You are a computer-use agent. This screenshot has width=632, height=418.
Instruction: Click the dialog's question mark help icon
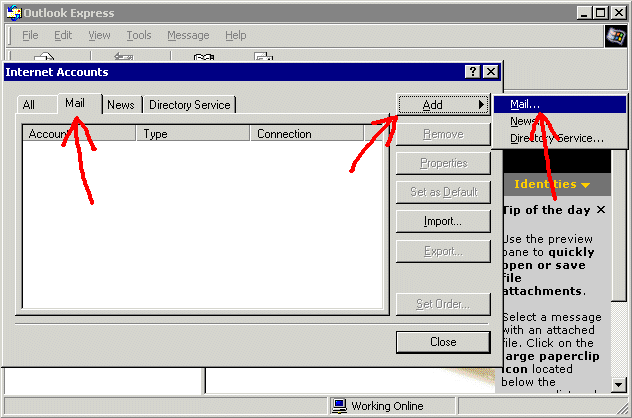pyautogui.click(x=473, y=72)
